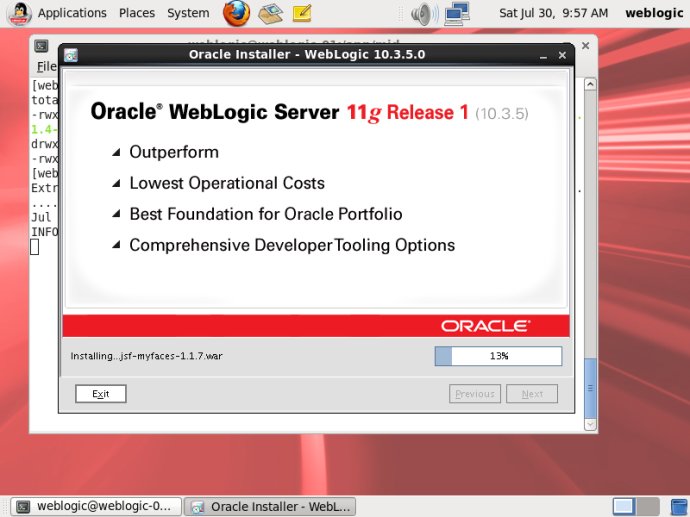Screen dimensions: 690x517
Task: Click the Oracle logo on the red banner
Action: click(486, 326)
